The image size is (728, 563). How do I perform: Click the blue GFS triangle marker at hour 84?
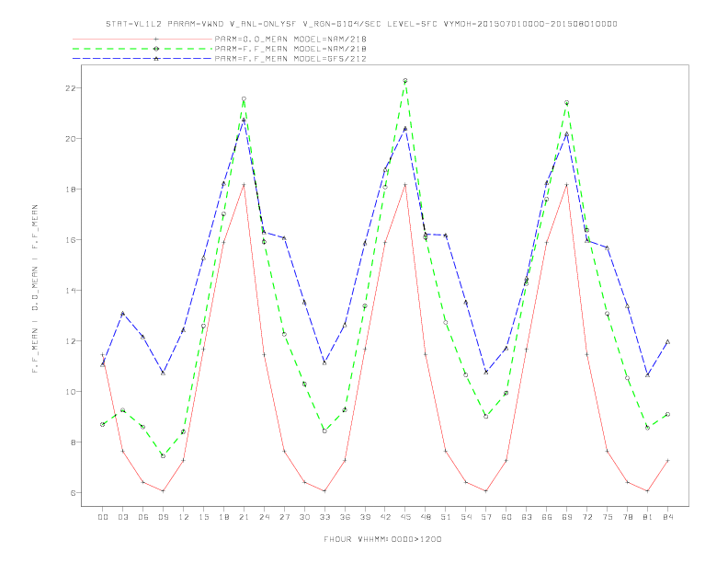[668, 342]
